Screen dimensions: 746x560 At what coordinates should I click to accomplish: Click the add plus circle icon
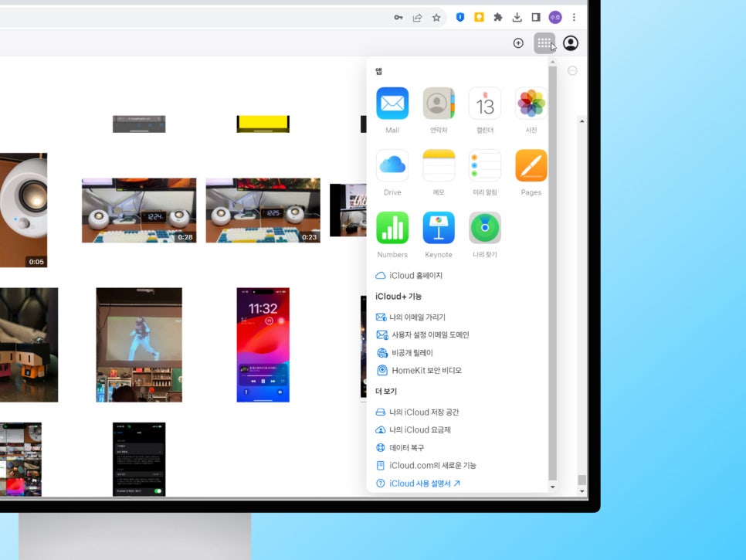pyautogui.click(x=518, y=43)
